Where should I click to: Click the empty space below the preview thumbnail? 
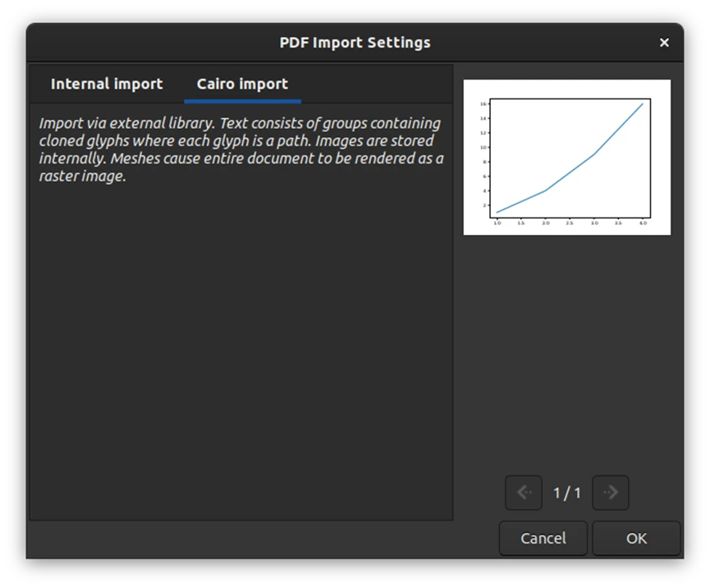566,353
